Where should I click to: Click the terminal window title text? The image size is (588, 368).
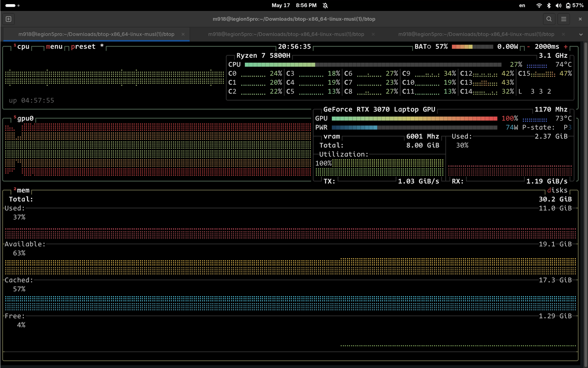tap(294, 19)
